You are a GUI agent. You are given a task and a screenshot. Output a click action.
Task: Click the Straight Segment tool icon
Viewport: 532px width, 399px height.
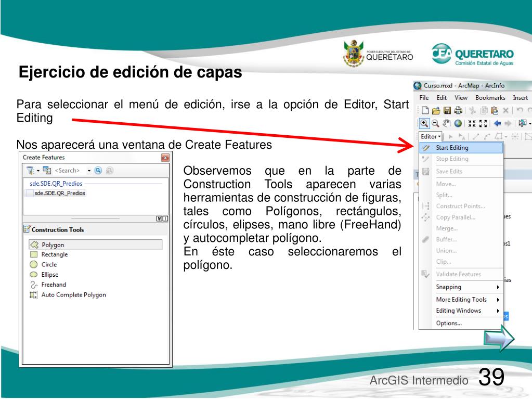tap(476, 136)
